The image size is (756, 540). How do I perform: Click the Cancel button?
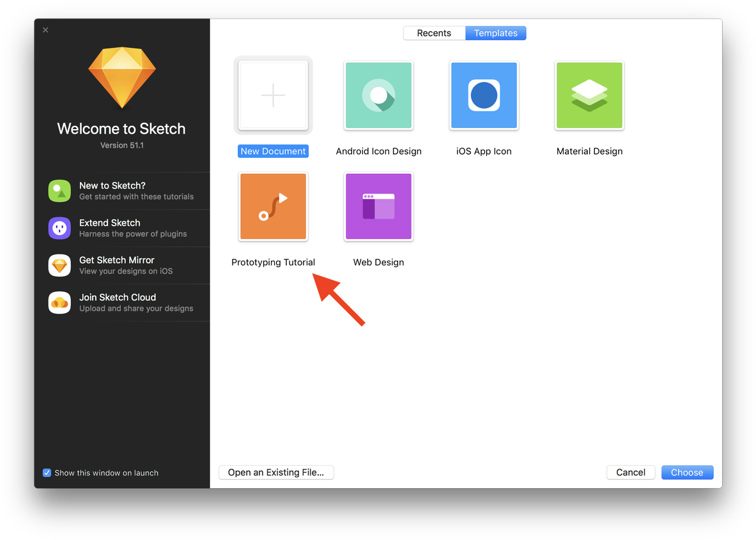(631, 472)
